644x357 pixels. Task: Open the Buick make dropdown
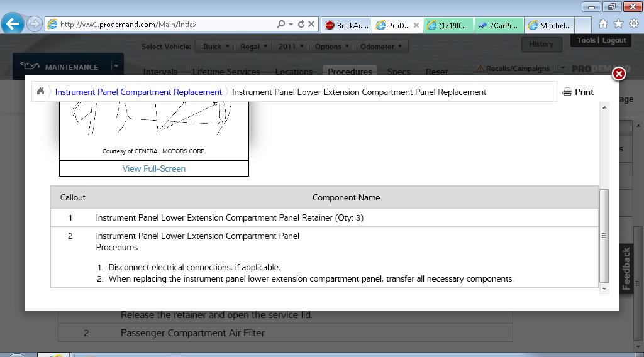click(x=216, y=47)
